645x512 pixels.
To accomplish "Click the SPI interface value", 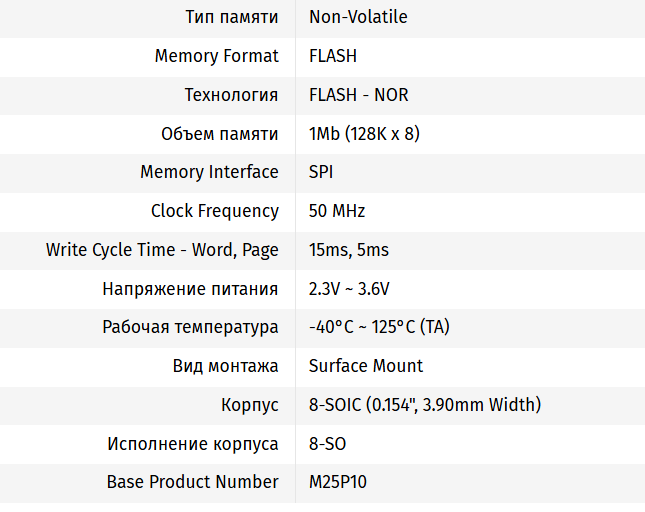I will click(321, 172).
